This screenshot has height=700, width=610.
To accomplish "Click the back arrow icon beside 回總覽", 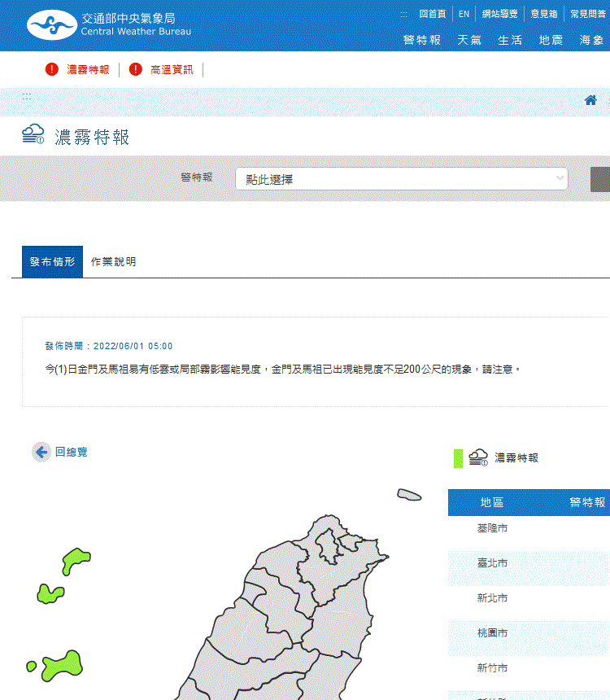I will point(41,452).
